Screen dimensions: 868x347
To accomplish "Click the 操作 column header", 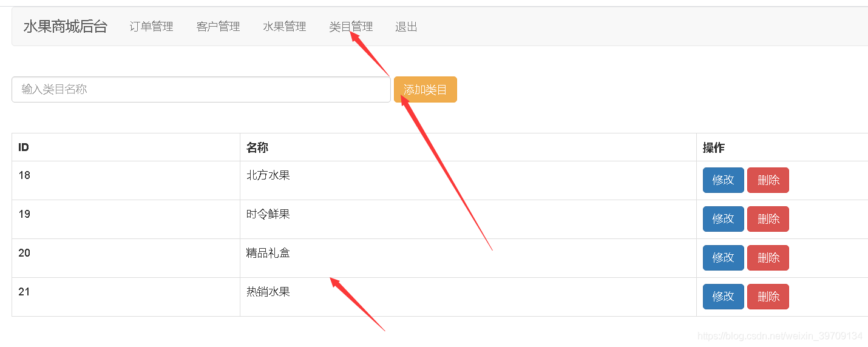I will pos(714,147).
